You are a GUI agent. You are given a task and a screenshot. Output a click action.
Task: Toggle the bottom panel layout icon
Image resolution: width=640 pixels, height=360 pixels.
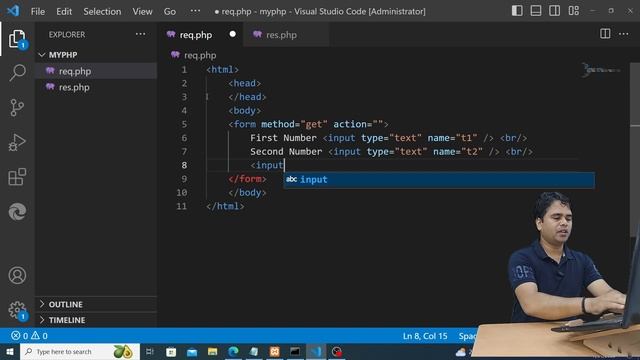coord(536,11)
